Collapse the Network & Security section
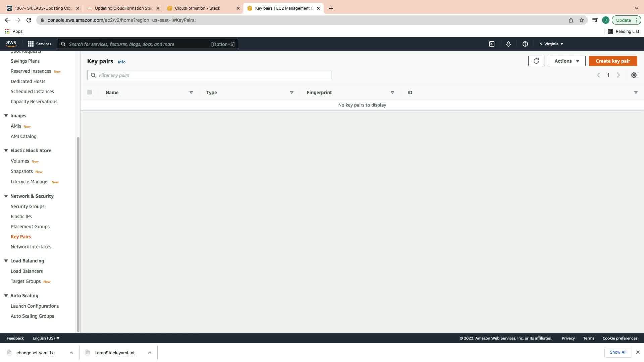 [6, 196]
